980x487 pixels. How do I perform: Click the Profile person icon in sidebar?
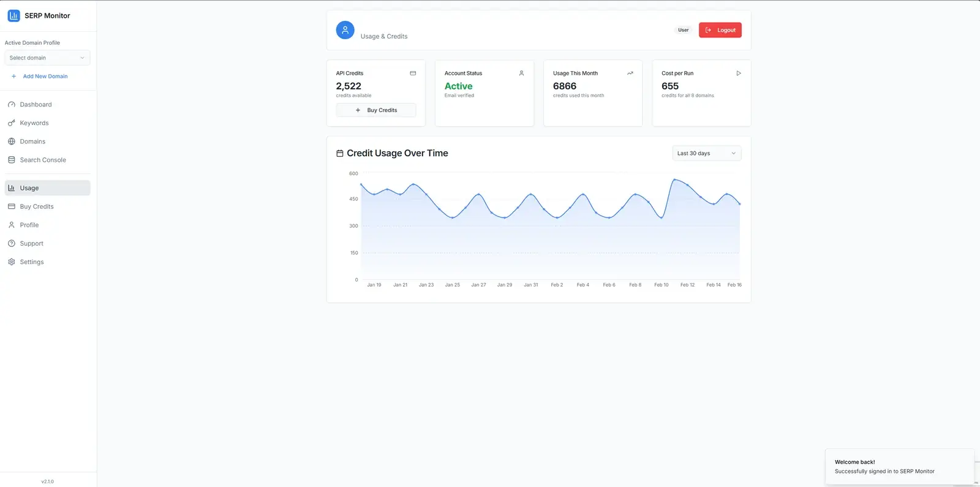(11, 225)
